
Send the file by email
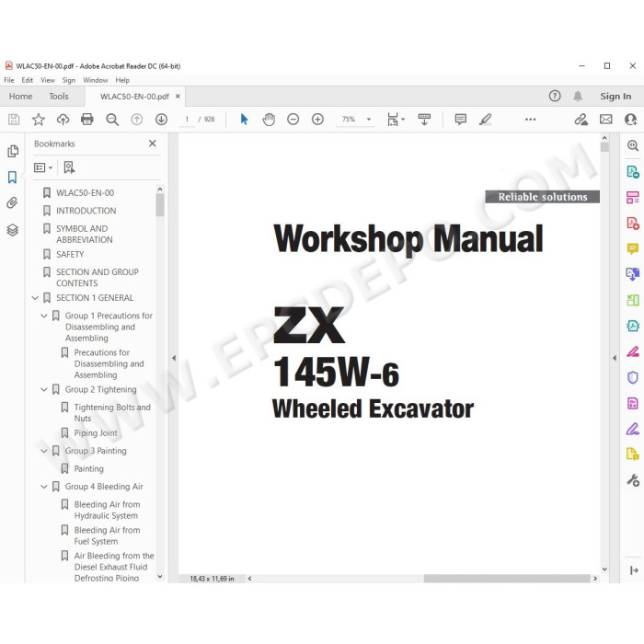(x=605, y=119)
